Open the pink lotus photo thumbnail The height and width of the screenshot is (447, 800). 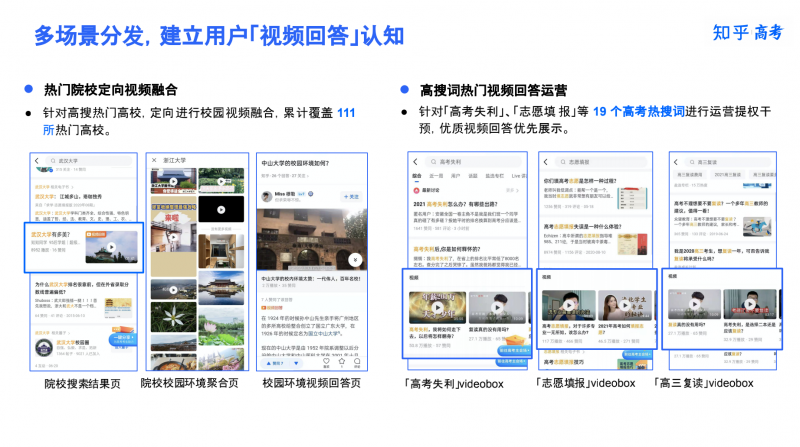[221, 326]
